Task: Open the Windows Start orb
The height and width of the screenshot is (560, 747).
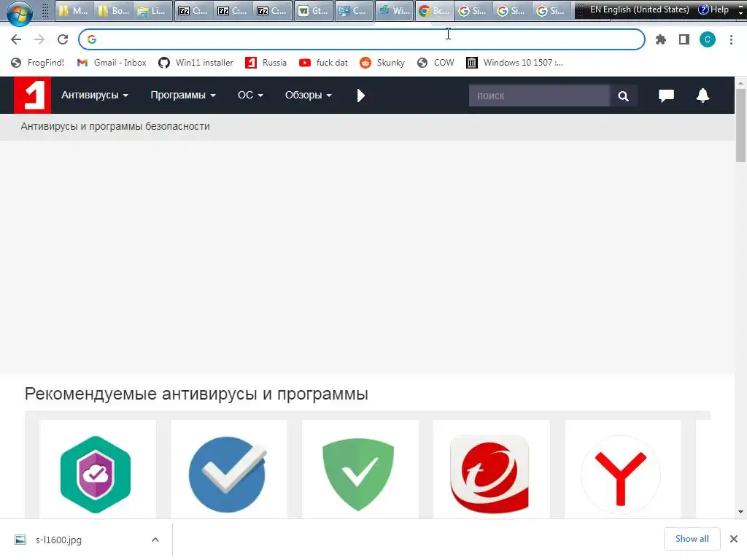Action: (19, 12)
